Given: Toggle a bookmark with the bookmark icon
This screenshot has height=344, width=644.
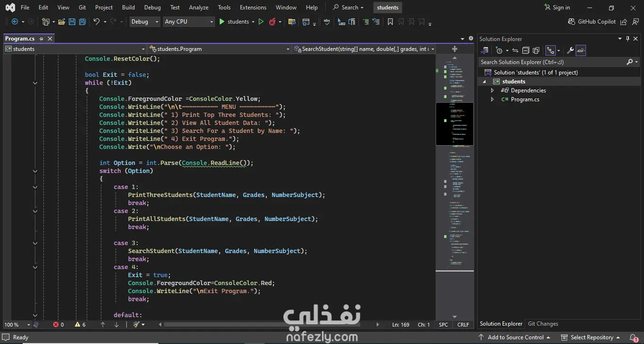Looking at the screenshot, I should (390, 22).
